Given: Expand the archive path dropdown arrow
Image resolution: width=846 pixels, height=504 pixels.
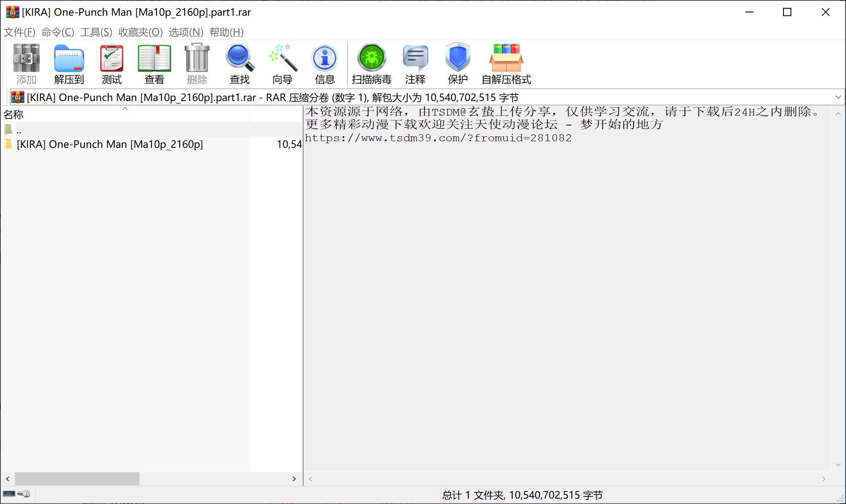Looking at the screenshot, I should [838, 97].
